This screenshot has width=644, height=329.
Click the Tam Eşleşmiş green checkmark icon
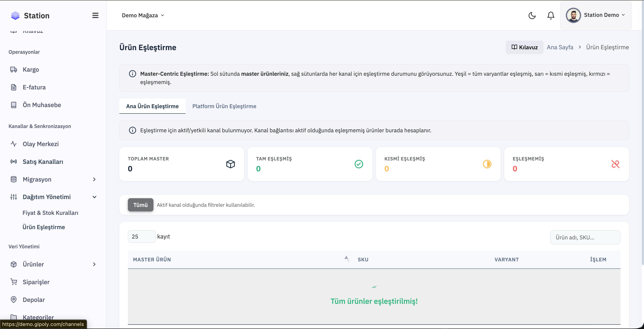[359, 164]
